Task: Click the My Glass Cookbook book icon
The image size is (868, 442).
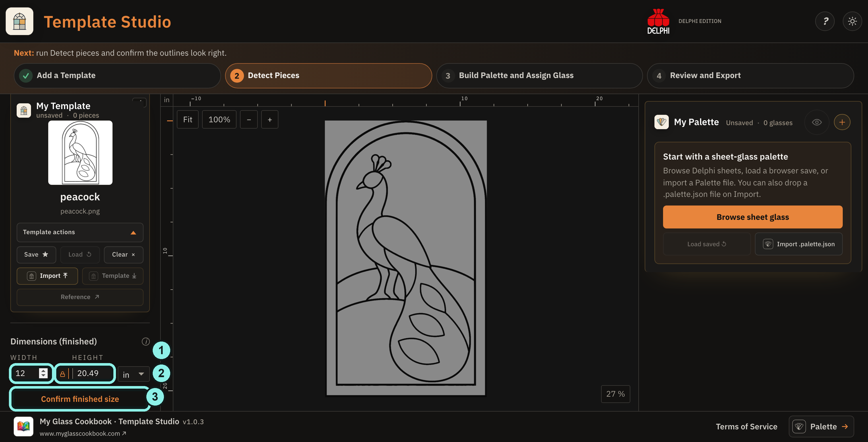Action: coord(23,426)
